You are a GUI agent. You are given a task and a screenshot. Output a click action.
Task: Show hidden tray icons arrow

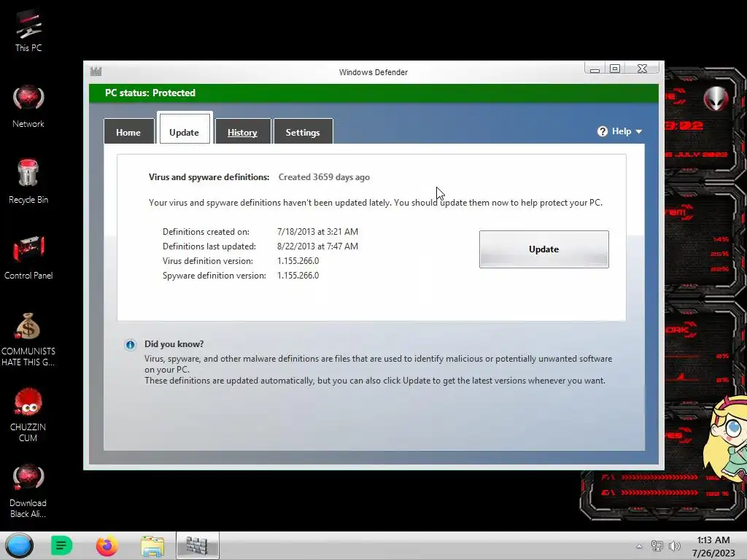[x=639, y=546]
